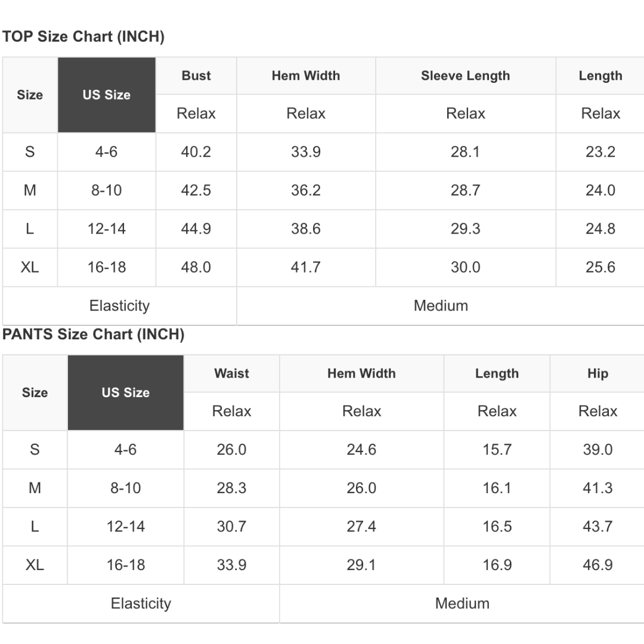
Task: Click hip value 39.0 for size S
Action: point(597,450)
